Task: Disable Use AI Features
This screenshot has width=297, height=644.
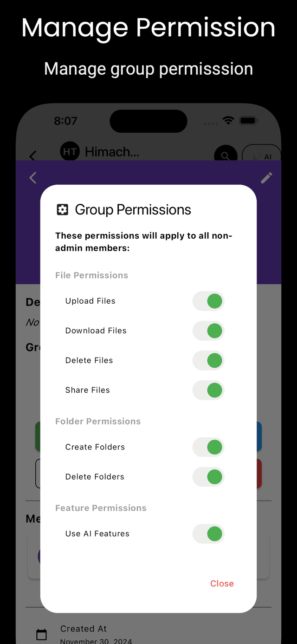Action: click(208, 533)
